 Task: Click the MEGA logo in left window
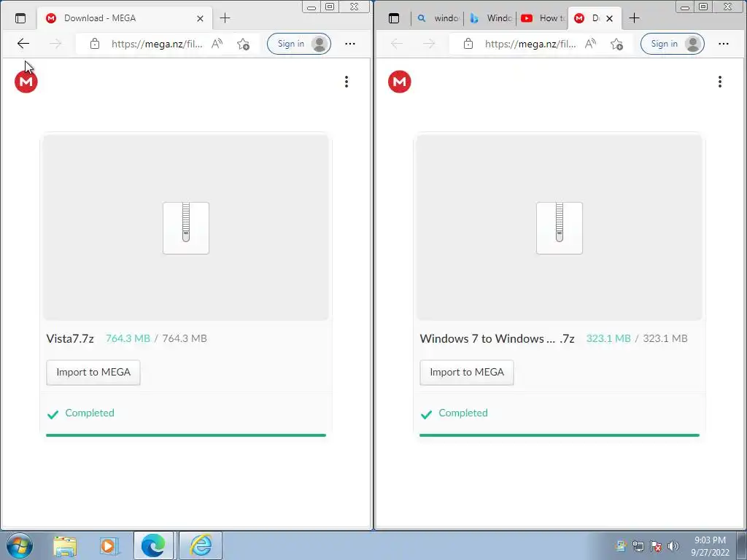[x=26, y=82]
